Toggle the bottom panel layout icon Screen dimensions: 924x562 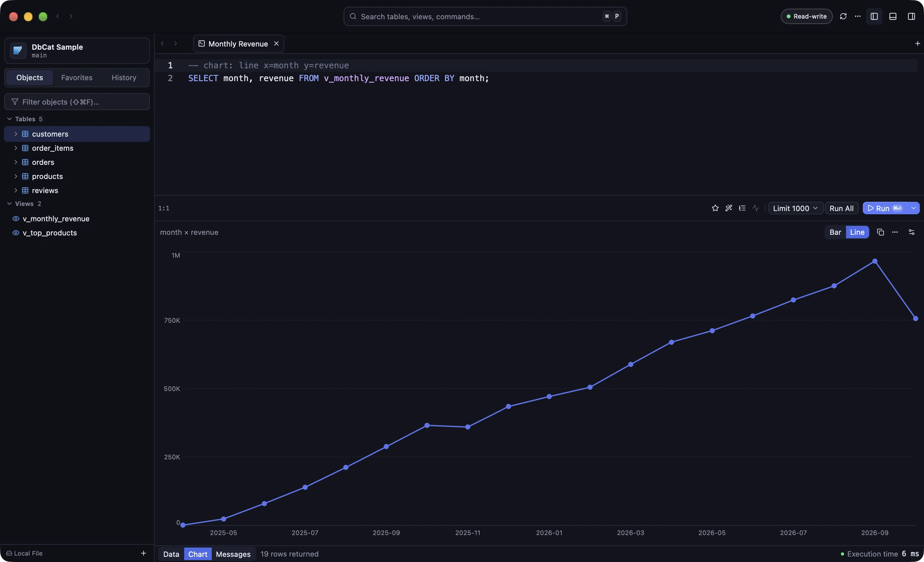893,16
